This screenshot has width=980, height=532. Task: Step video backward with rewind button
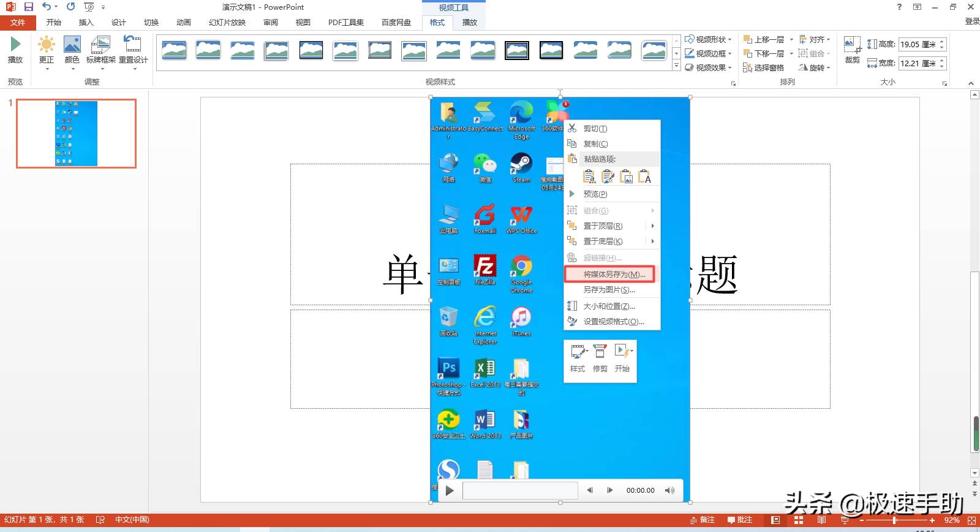coord(590,490)
